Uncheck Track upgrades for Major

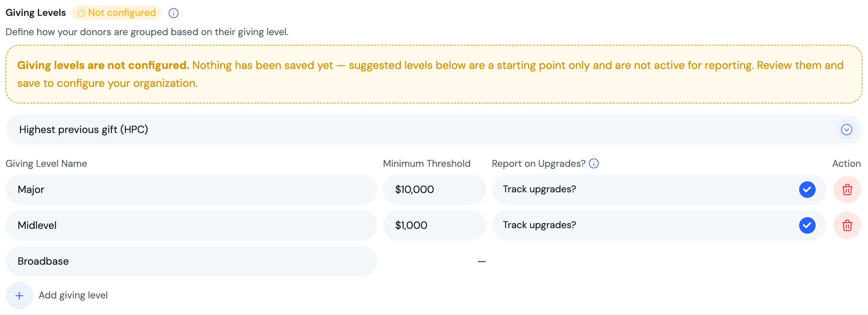click(x=807, y=190)
